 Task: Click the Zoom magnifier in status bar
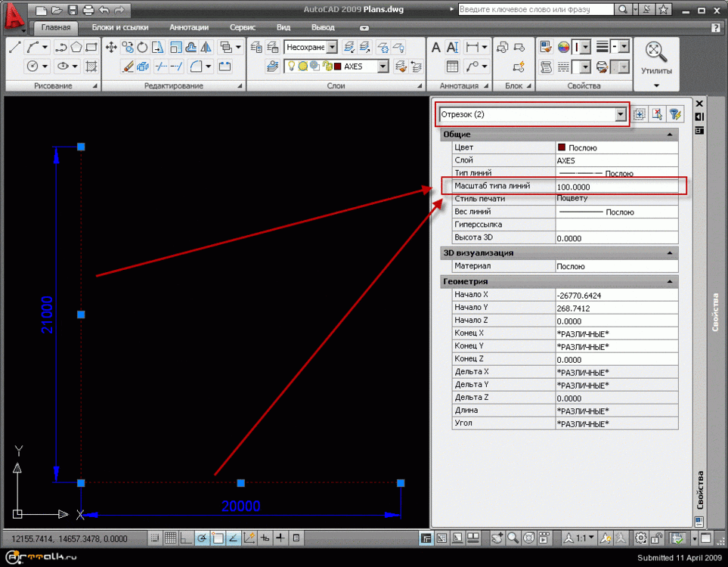coord(513,538)
